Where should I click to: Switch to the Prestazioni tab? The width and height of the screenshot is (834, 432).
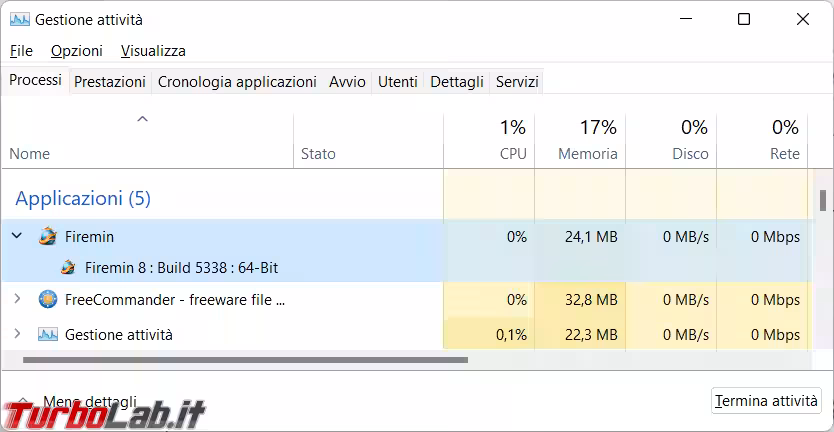click(110, 82)
